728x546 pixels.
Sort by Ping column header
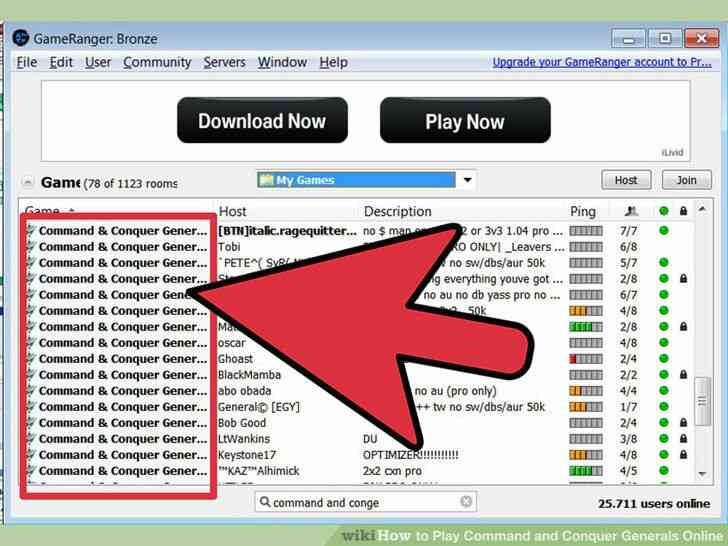pos(583,211)
